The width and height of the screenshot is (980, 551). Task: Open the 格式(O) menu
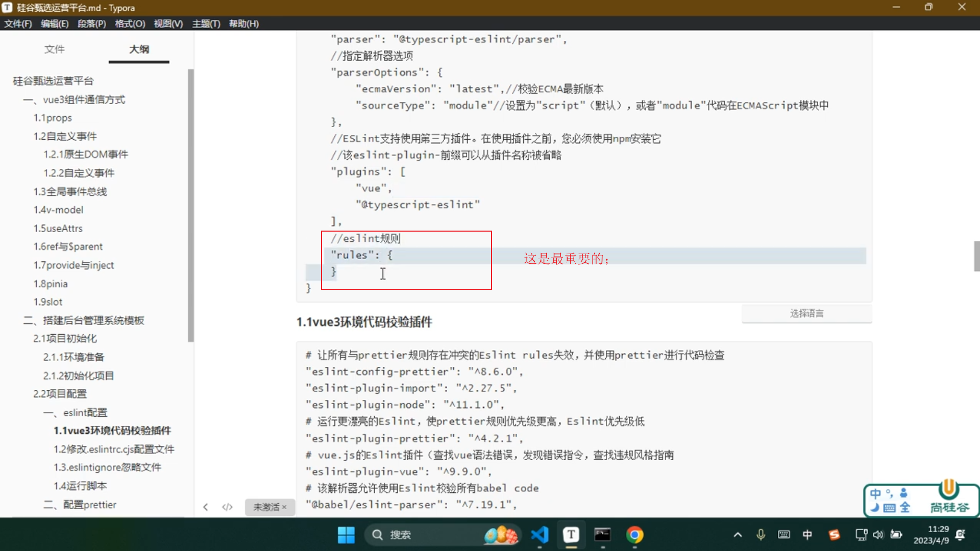[130, 23]
